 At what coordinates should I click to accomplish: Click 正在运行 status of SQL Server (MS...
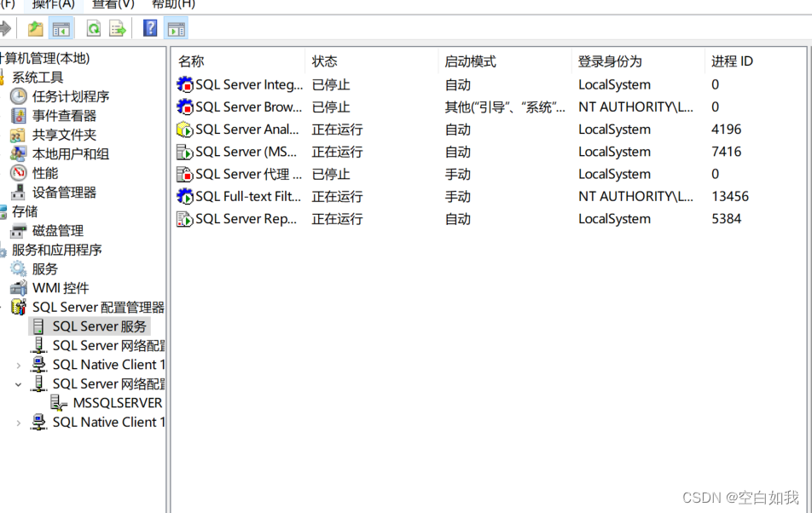point(337,152)
